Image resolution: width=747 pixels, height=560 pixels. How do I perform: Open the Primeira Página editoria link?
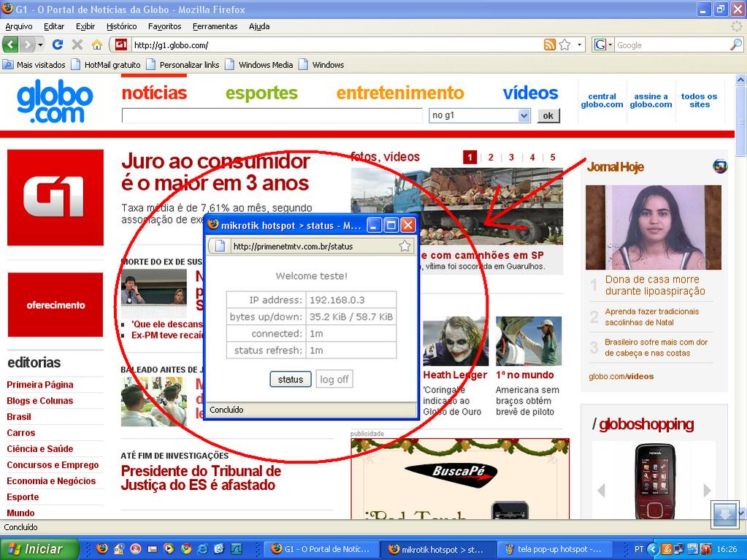[40, 385]
